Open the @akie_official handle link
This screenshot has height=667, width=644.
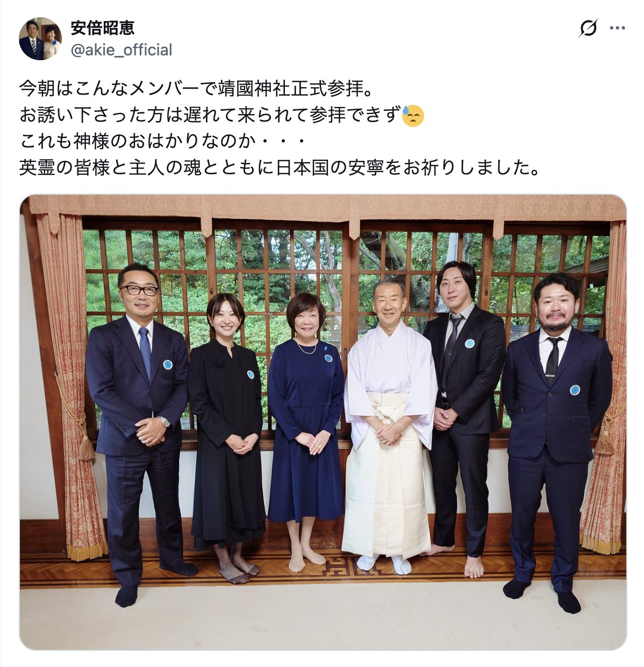click(x=121, y=50)
